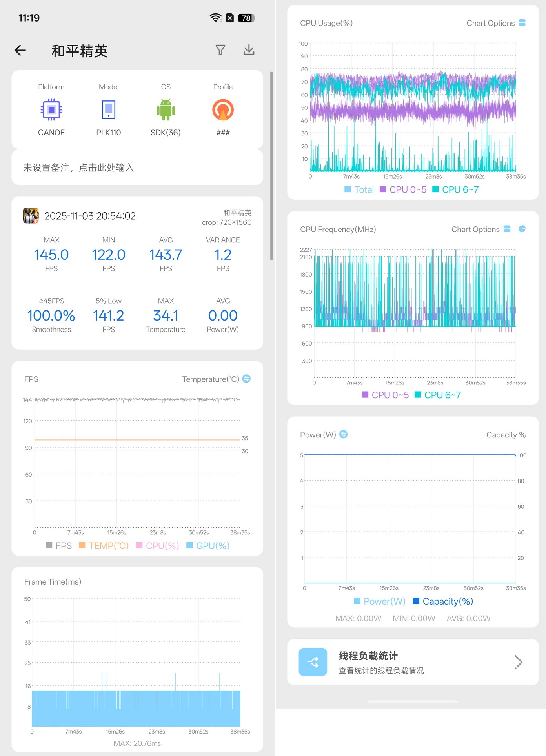Viewport: 546px width, 756px height.
Task: Tap the game thumbnail next to timestamp
Action: [31, 216]
